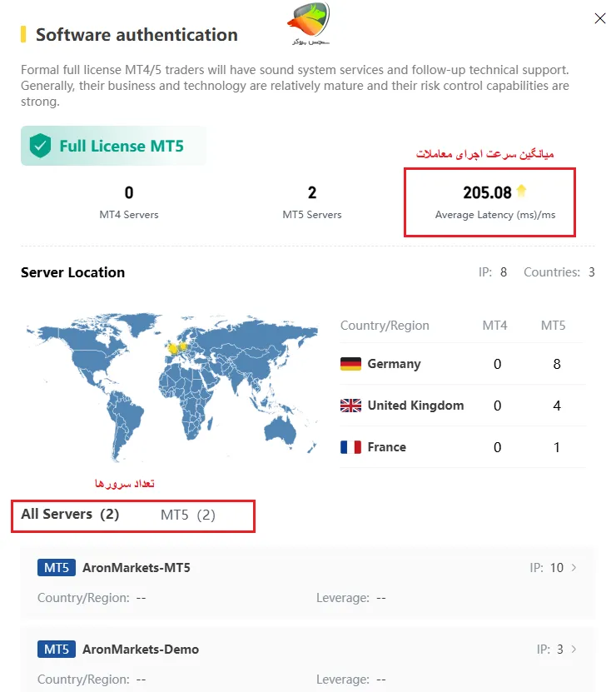This screenshot has height=692, width=616.
Task: Expand AronMarkets-Demo IP list chevron
Action: [574, 649]
